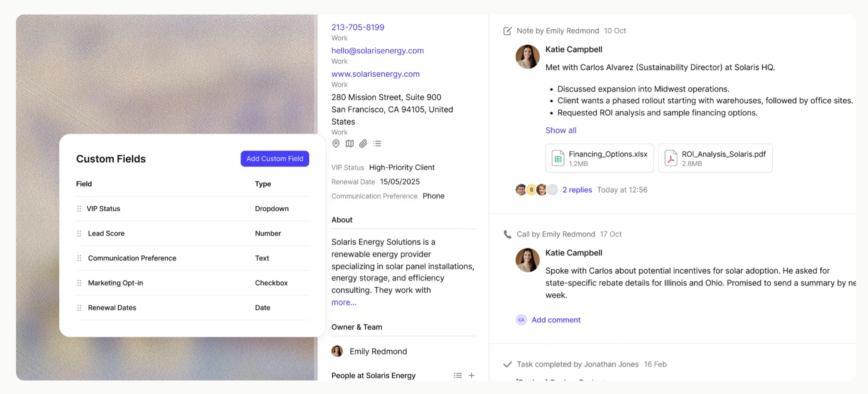Click the Renewal Dates field name

[x=112, y=308]
